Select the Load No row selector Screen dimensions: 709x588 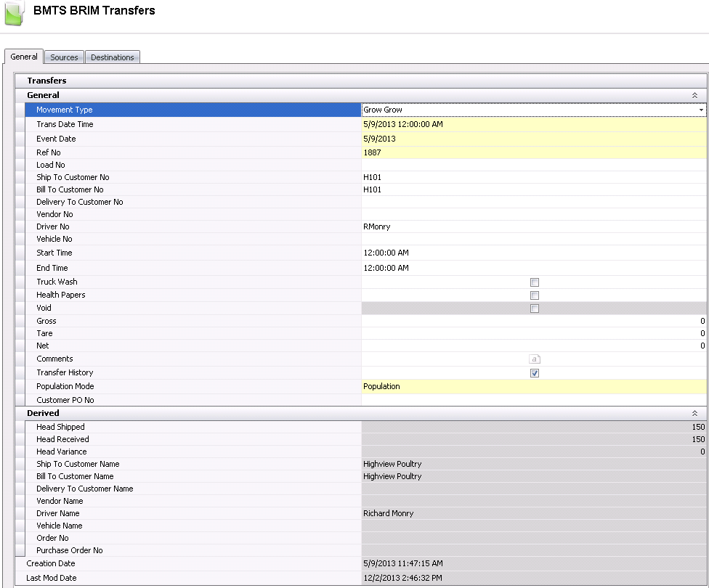pyautogui.click(x=20, y=165)
